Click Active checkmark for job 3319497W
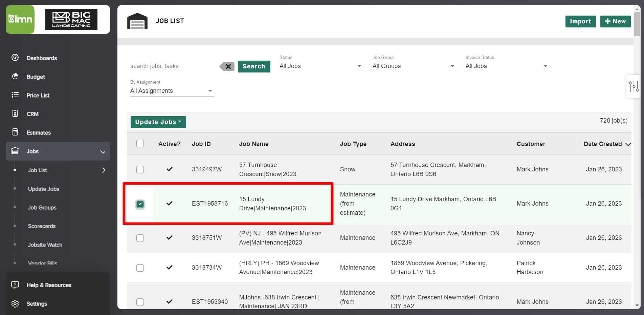The image size is (644, 315). [170, 169]
